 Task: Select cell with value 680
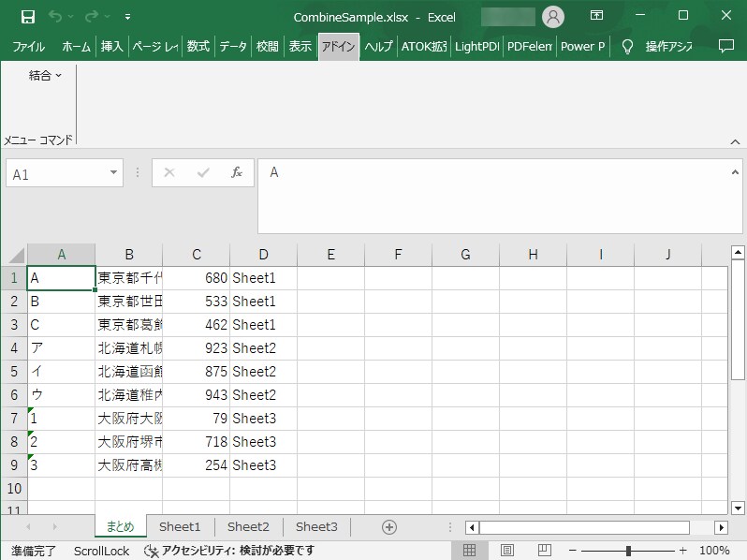[197, 278]
